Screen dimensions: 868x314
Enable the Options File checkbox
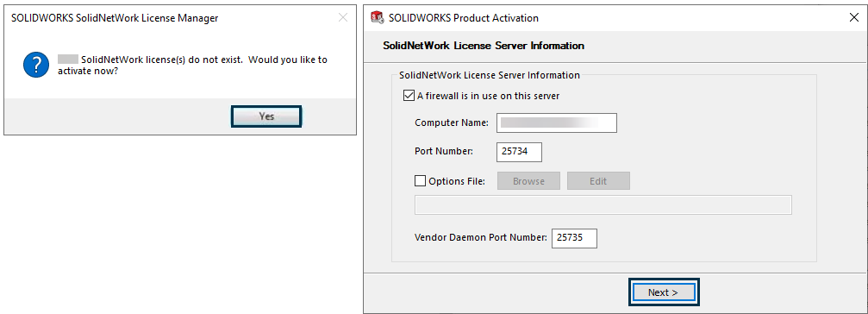point(420,181)
